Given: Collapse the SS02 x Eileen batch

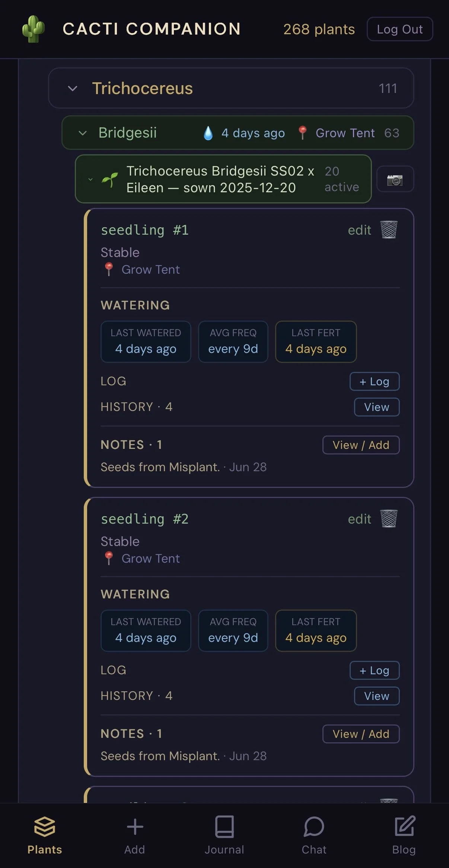Looking at the screenshot, I should (x=90, y=179).
